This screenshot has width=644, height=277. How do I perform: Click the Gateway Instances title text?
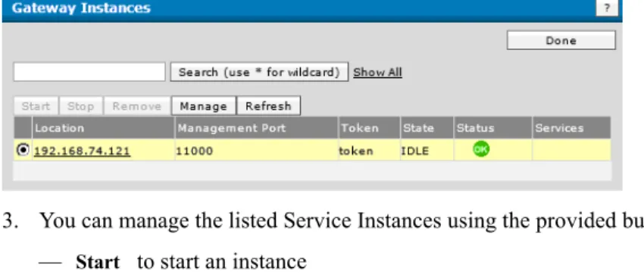click(x=81, y=8)
